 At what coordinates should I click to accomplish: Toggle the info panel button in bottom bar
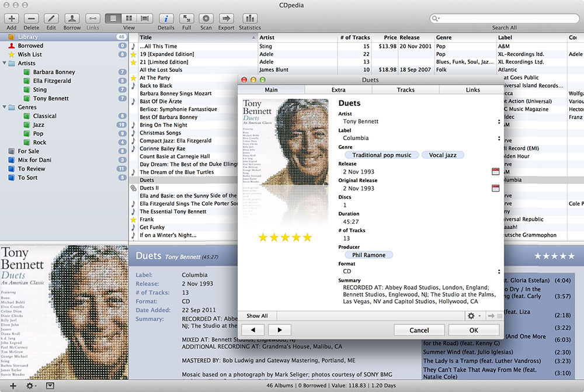click(50, 386)
